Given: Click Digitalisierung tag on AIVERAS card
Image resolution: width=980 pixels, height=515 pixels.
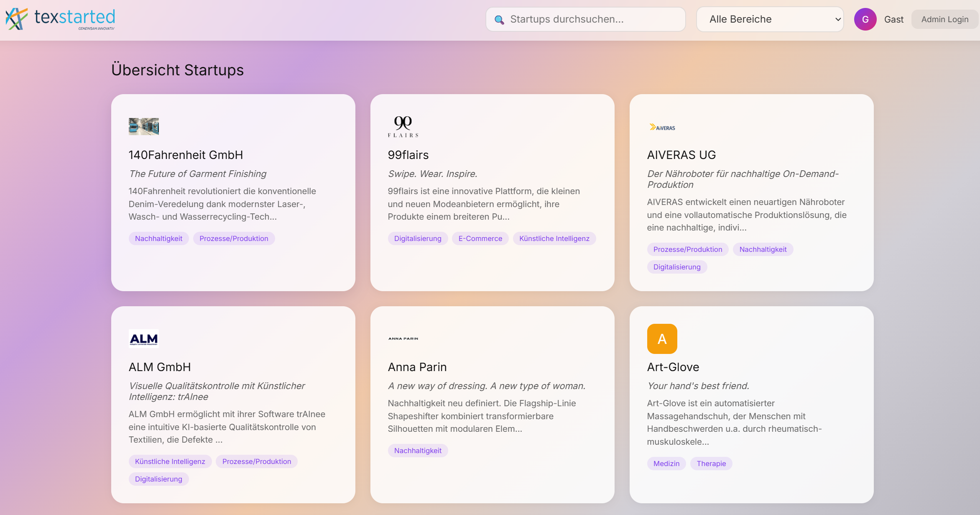Looking at the screenshot, I should coord(676,267).
